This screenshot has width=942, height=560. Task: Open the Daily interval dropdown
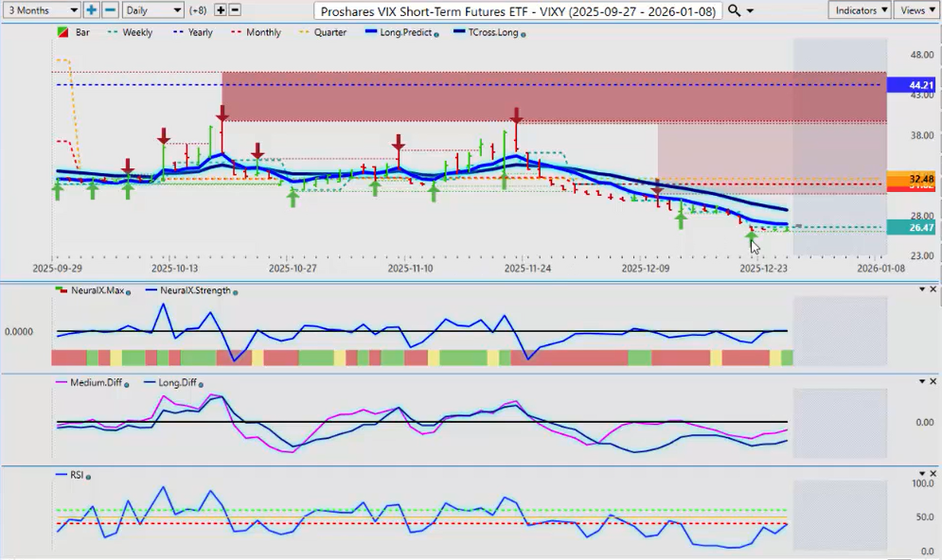tap(151, 10)
